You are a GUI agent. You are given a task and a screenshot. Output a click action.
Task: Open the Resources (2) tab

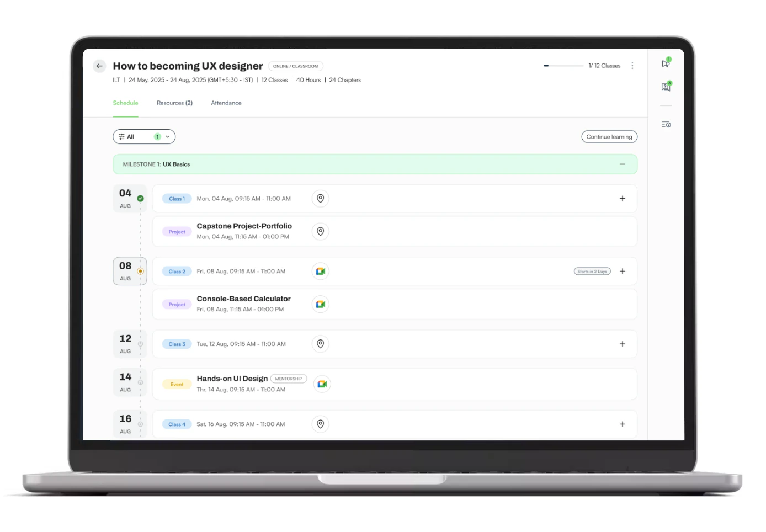click(174, 103)
